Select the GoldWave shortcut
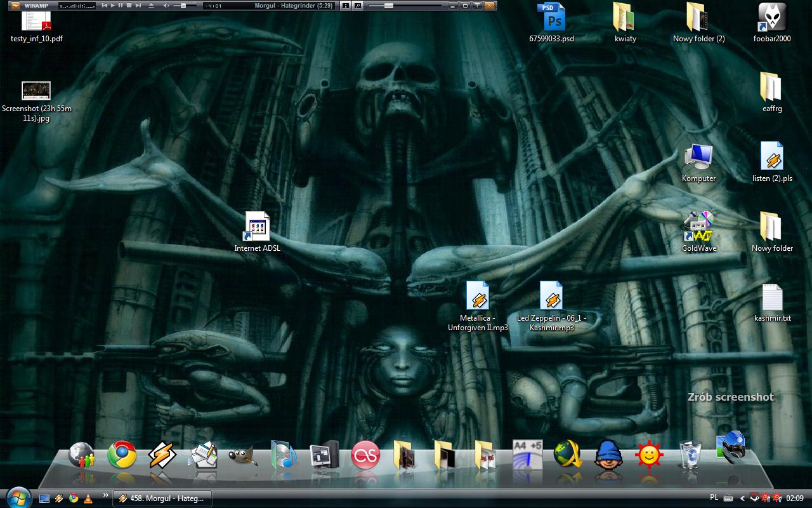 [698, 232]
